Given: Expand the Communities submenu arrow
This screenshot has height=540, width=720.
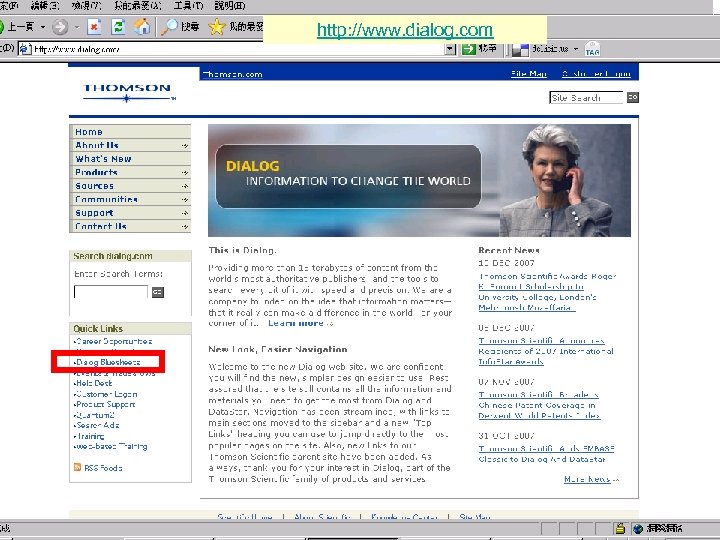Looking at the screenshot, I should 184,200.
